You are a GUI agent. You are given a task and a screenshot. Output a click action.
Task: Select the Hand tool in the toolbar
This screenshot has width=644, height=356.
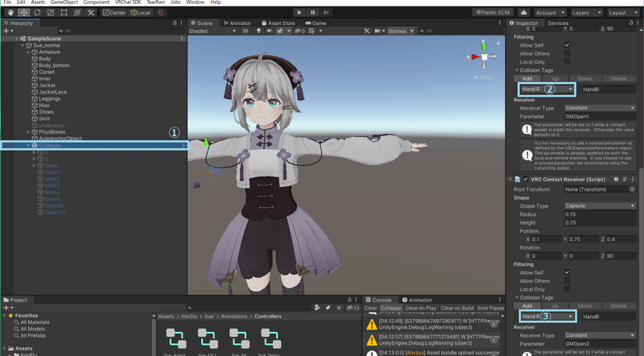10,13
